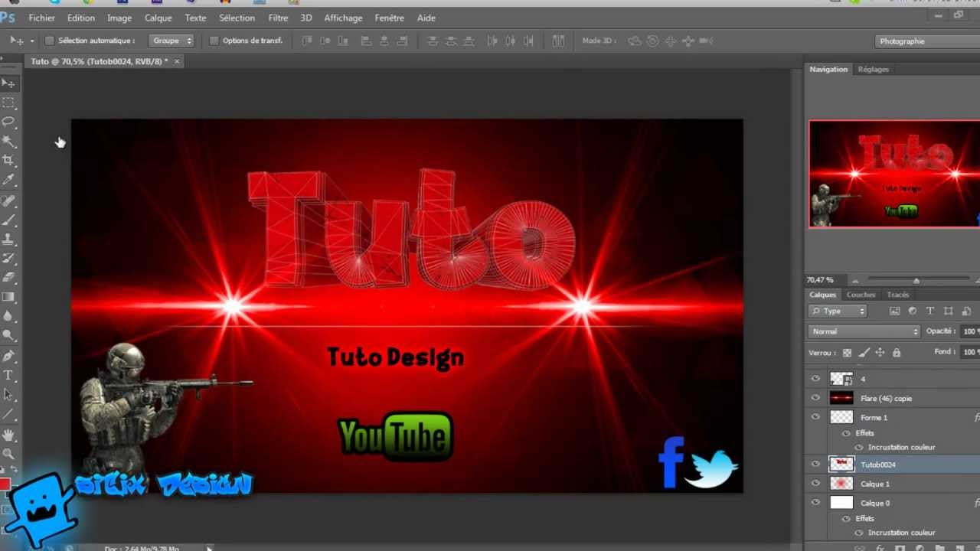
Task: Select the Flare (46) copie layer name
Action: (x=886, y=399)
